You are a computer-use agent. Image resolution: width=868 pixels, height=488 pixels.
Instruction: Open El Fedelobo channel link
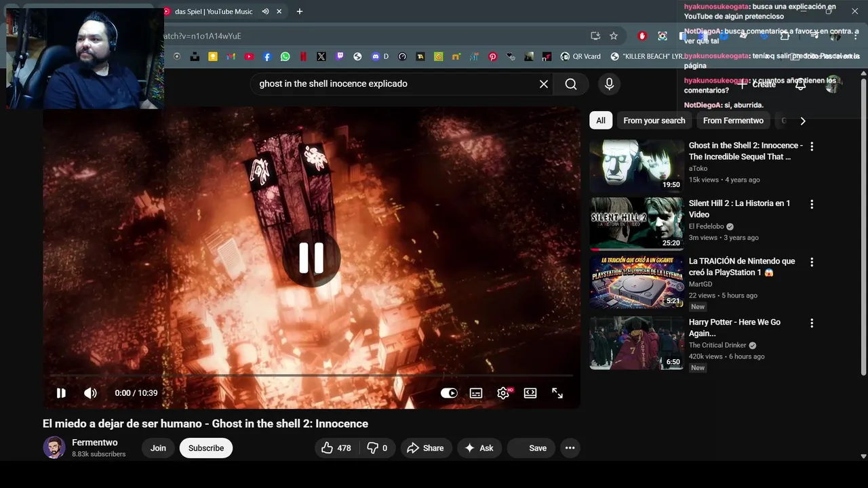pos(706,226)
